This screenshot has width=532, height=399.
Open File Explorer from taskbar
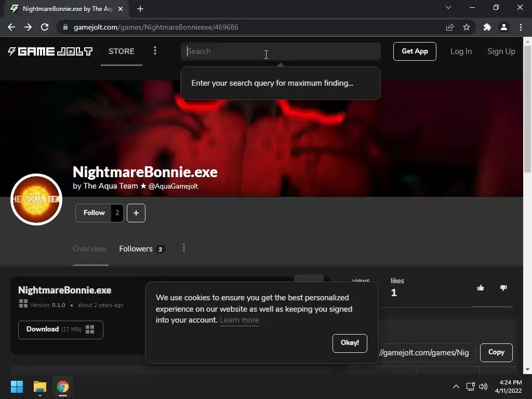point(39,387)
